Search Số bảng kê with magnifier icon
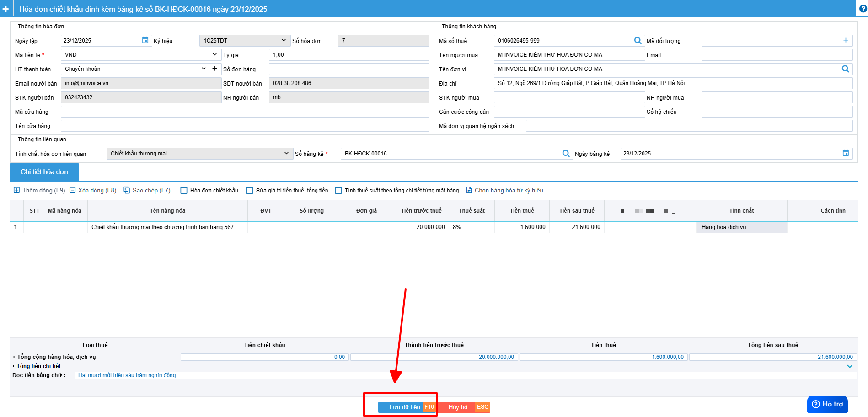 pos(566,154)
